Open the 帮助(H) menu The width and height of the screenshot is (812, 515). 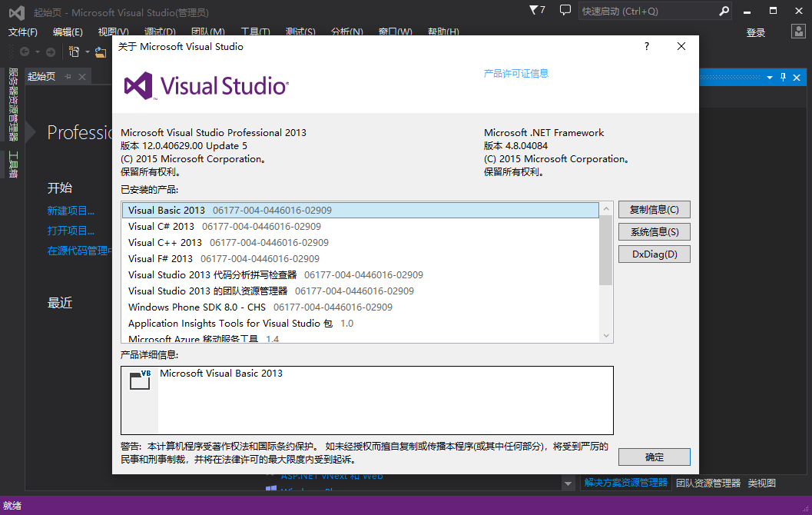click(x=443, y=32)
